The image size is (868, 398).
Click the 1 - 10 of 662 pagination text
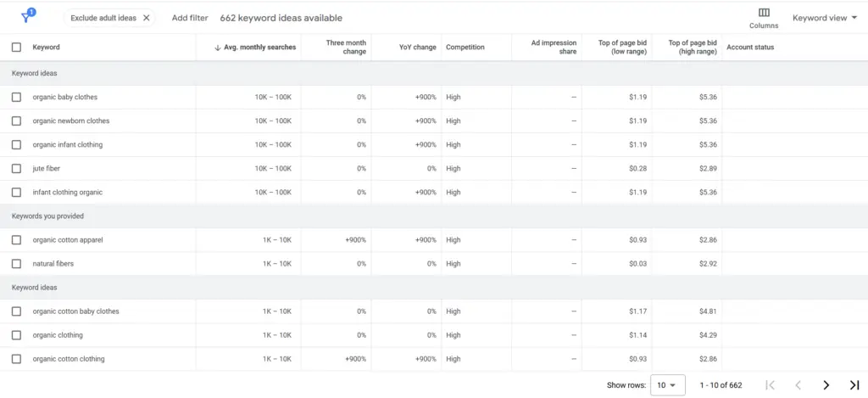[x=721, y=385]
